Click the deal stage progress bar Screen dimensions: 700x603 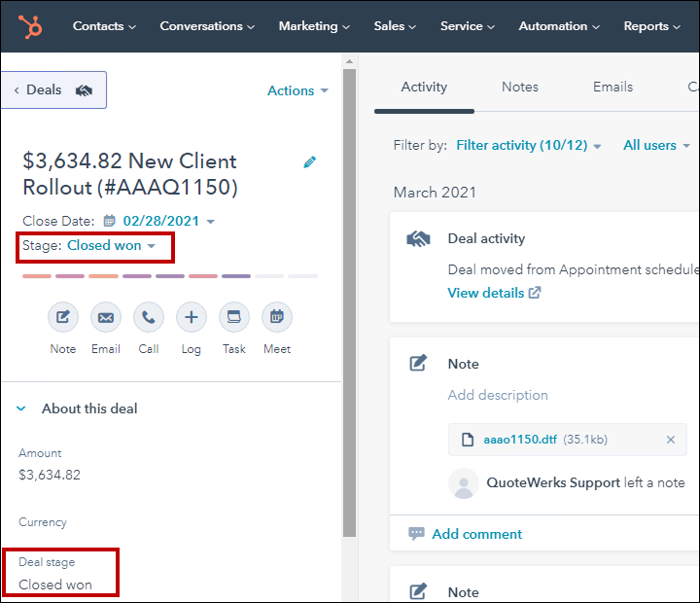pyautogui.click(x=170, y=276)
